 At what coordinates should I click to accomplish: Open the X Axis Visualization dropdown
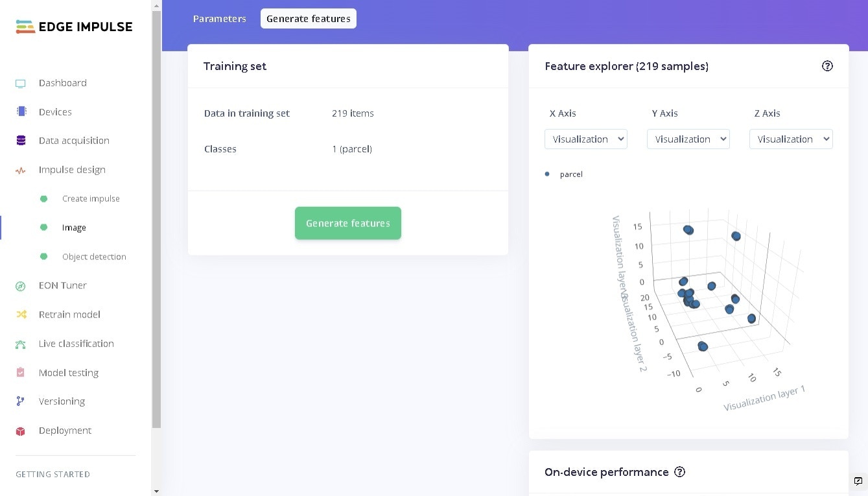coord(586,139)
